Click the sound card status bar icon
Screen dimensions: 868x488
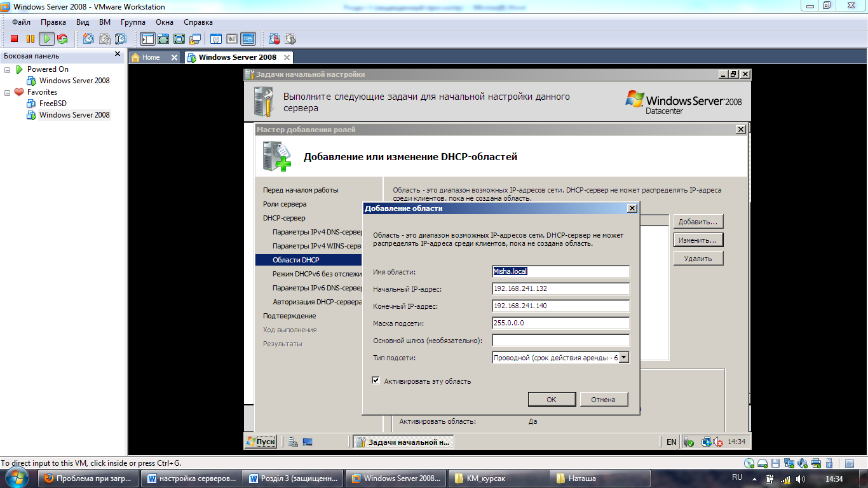click(x=803, y=463)
